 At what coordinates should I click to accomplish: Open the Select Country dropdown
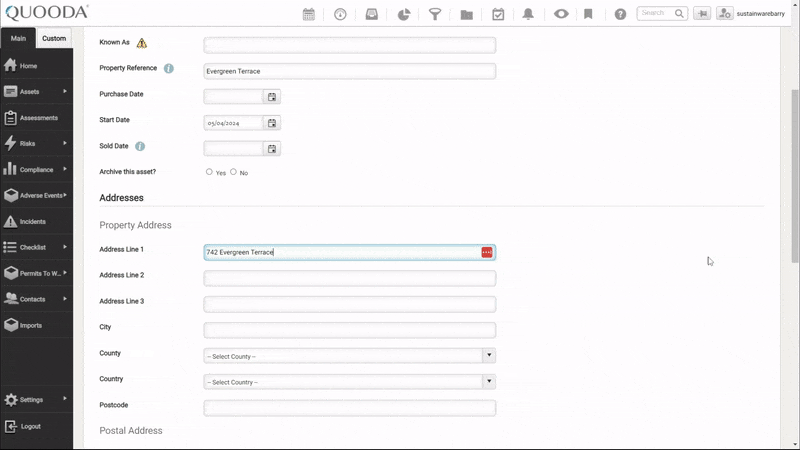pyautogui.click(x=349, y=382)
